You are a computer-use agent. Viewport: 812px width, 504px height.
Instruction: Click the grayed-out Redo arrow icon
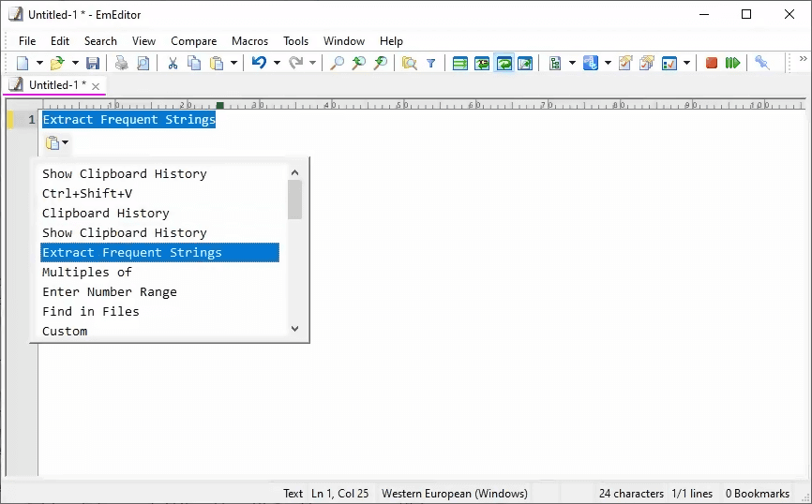[x=295, y=63]
